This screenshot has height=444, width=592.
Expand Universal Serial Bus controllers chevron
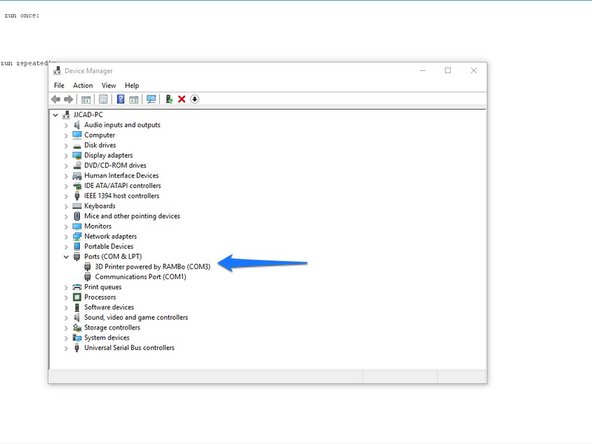[x=66, y=348]
